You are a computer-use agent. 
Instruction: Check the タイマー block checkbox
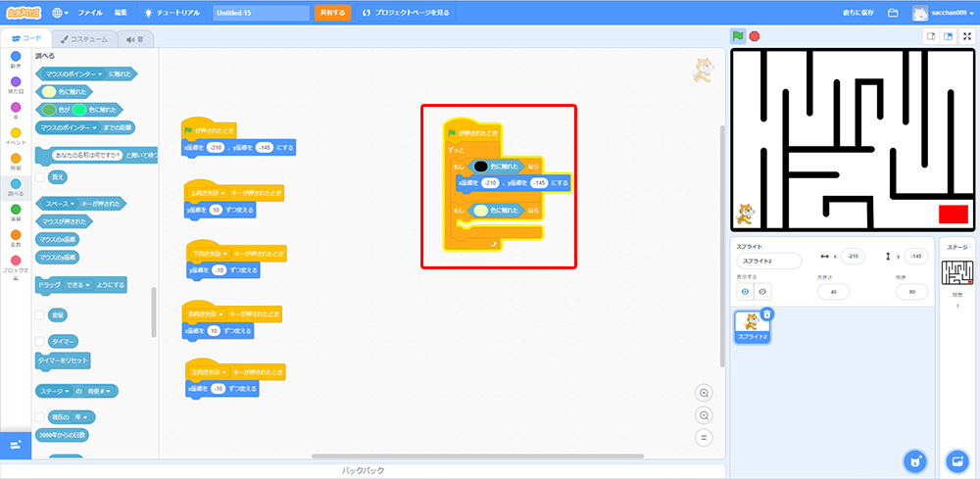(x=39, y=341)
